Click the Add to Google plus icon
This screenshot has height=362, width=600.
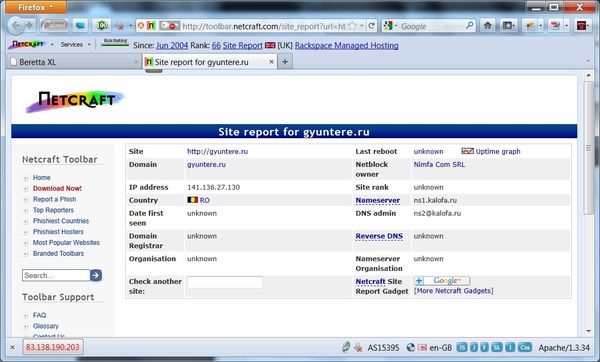click(x=419, y=281)
